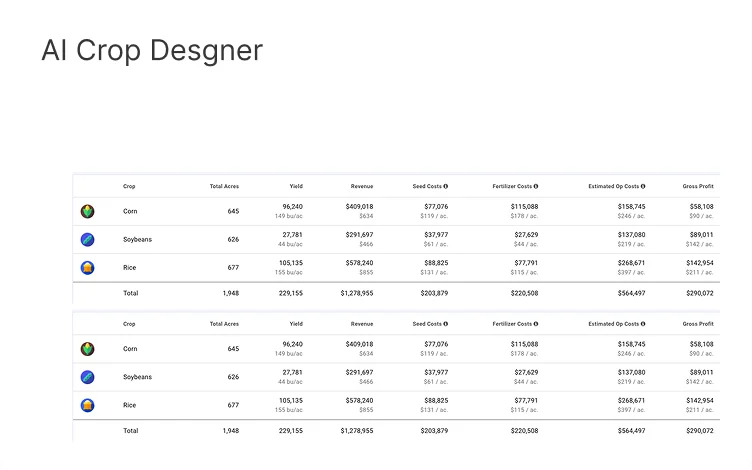This screenshot has width=752, height=470.
Task: Click Corn revenue $409,018 in top table
Action: [359, 207]
